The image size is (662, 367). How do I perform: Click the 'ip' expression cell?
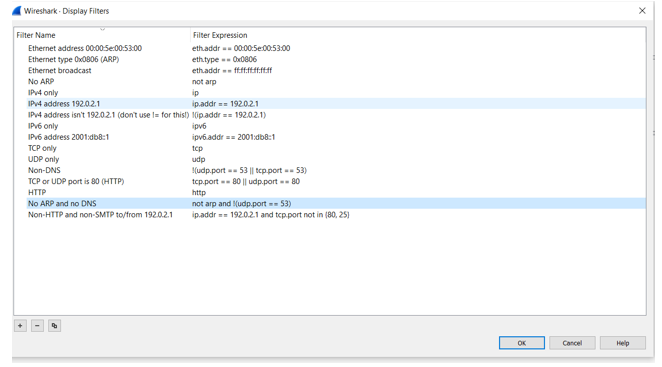[195, 92]
